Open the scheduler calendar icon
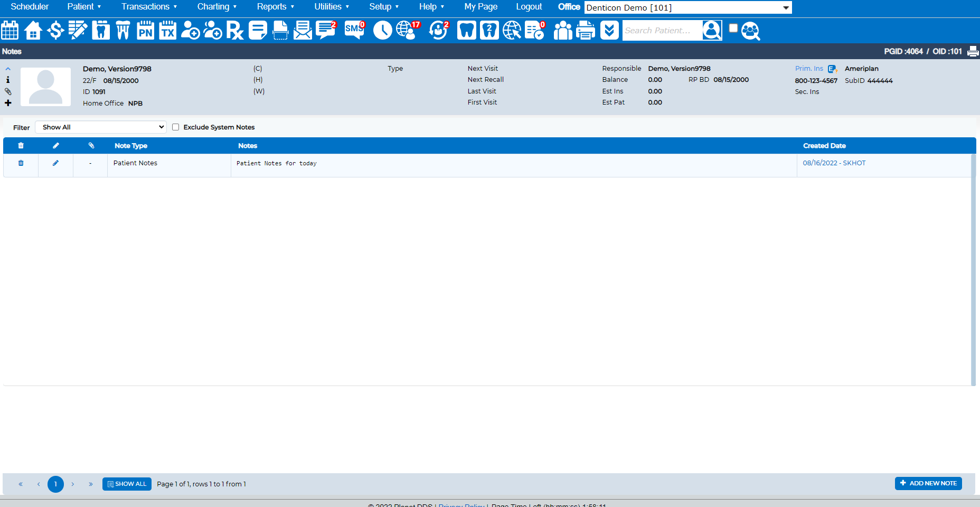 (10, 30)
